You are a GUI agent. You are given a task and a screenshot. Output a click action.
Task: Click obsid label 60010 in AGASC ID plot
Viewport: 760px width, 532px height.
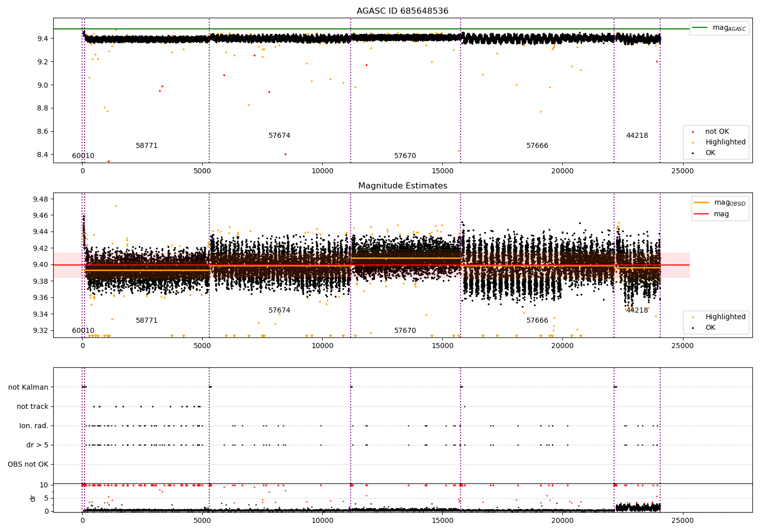83,156
